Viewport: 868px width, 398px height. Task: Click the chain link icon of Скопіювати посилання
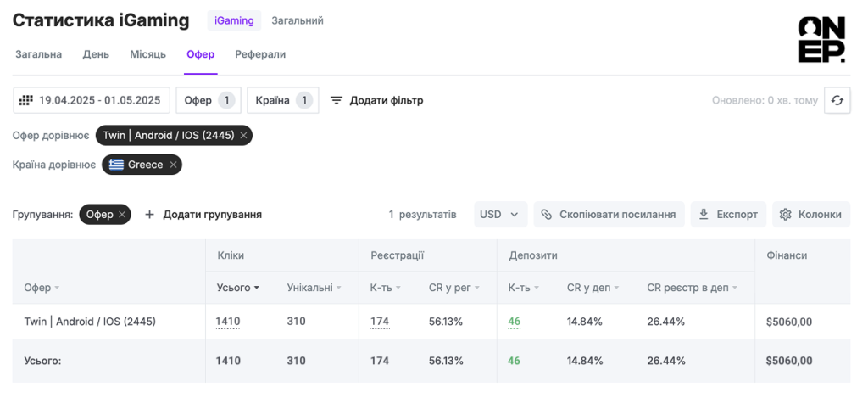tap(547, 215)
